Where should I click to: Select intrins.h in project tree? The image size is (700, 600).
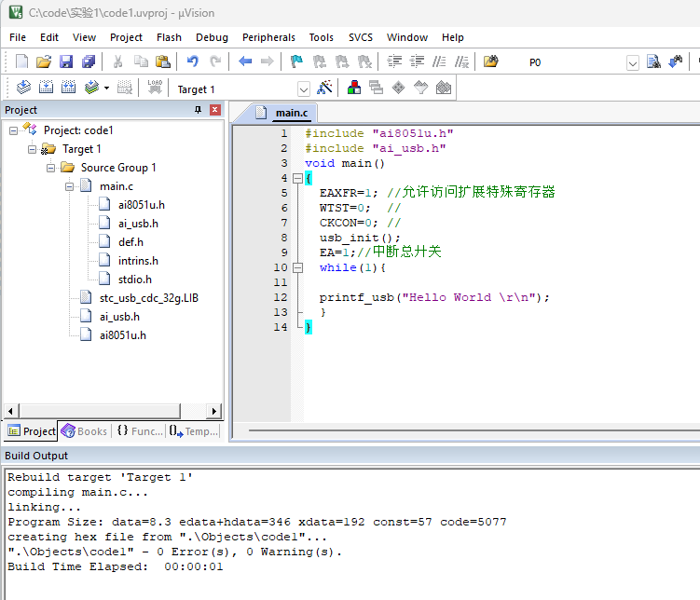pos(138,261)
